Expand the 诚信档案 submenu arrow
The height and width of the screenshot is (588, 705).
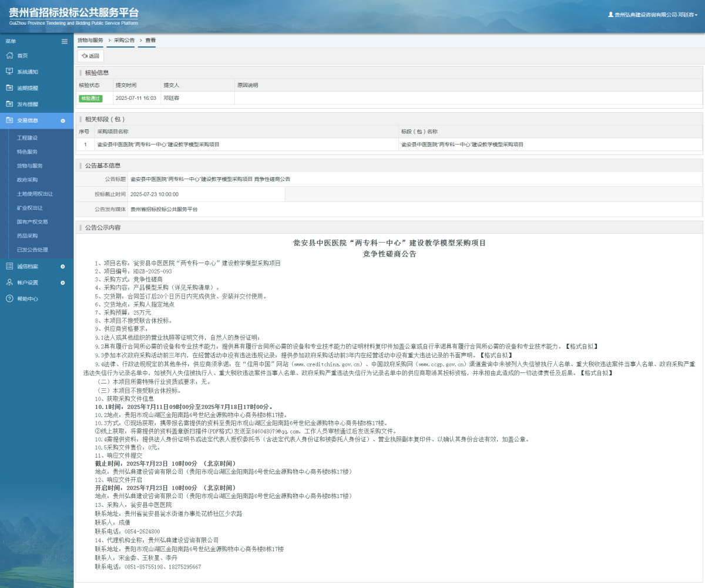63,267
